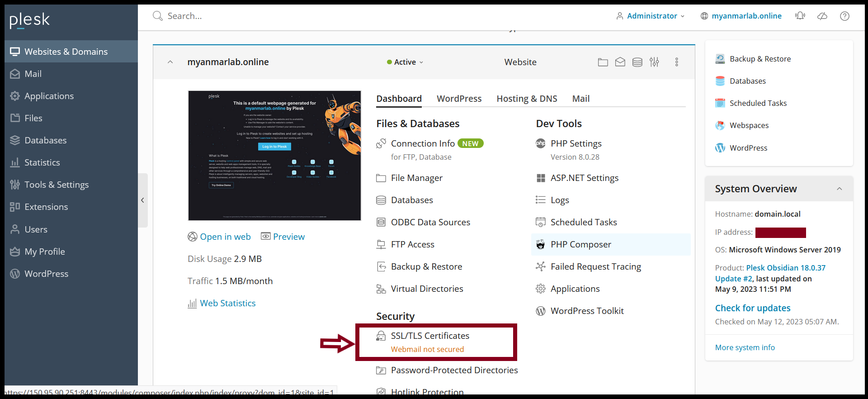Collapse the System Overview panel

(839, 189)
